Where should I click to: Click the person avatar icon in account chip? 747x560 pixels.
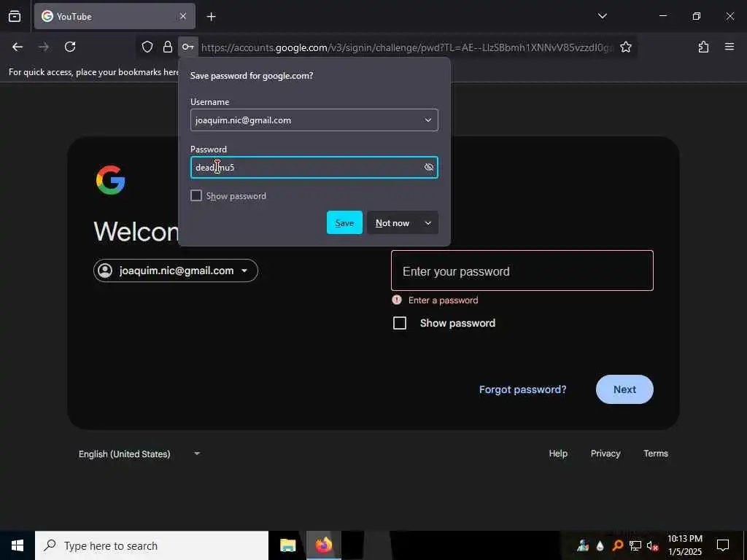[x=105, y=271]
